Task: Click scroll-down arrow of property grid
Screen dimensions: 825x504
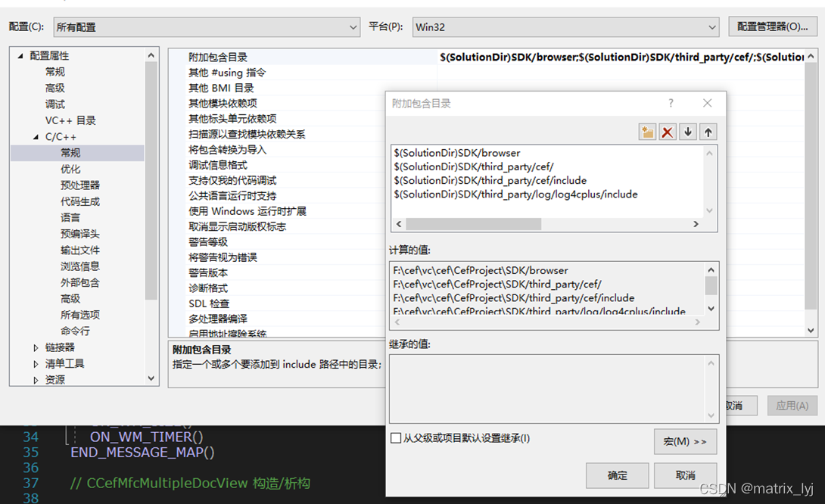Action: (811, 331)
